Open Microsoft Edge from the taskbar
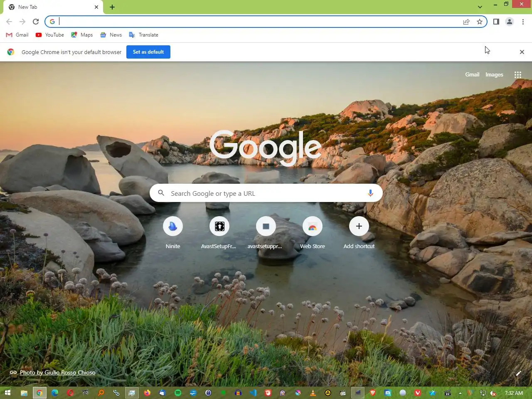532x399 pixels. coord(55,393)
